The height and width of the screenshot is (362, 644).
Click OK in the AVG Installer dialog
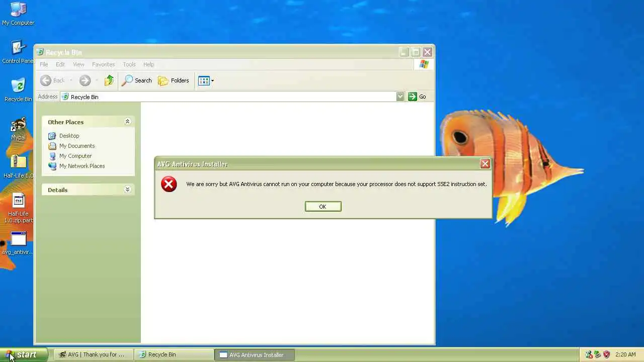point(323,207)
